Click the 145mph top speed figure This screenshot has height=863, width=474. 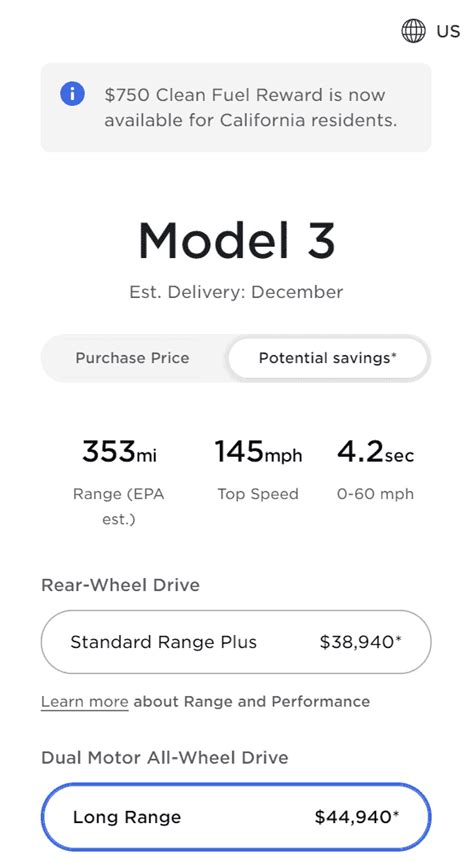[x=258, y=453]
